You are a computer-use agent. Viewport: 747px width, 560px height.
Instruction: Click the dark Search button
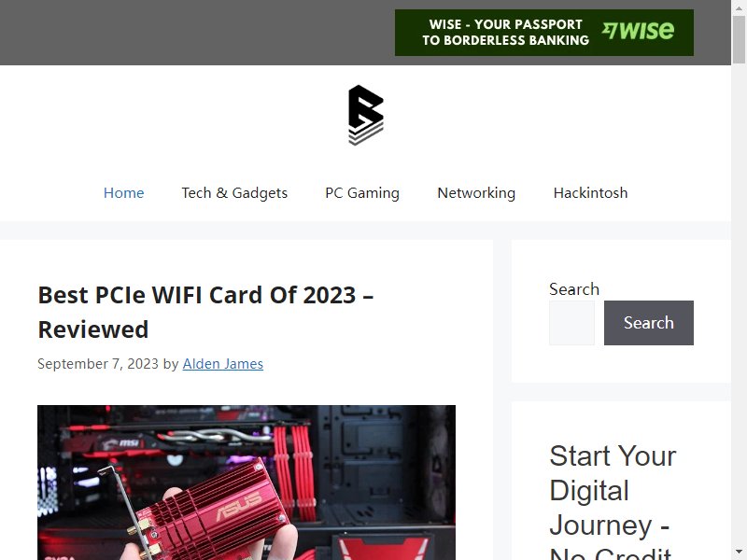[649, 323]
